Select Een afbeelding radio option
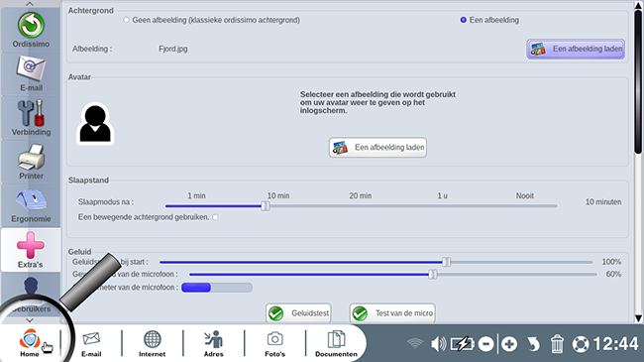This screenshot has height=362, width=644. tap(464, 20)
